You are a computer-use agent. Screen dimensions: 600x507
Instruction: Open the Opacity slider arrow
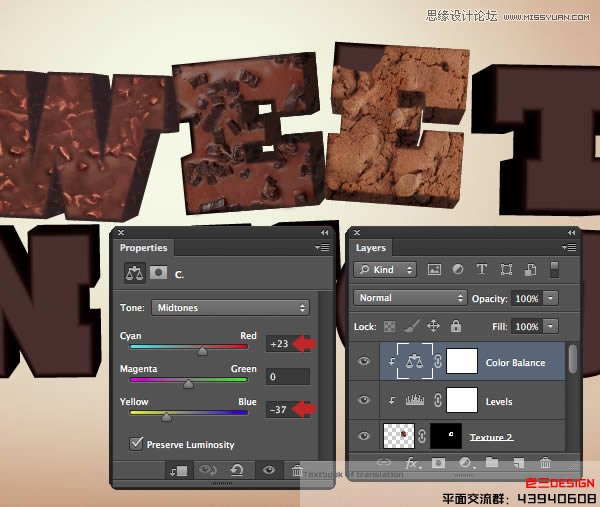pyautogui.click(x=551, y=298)
